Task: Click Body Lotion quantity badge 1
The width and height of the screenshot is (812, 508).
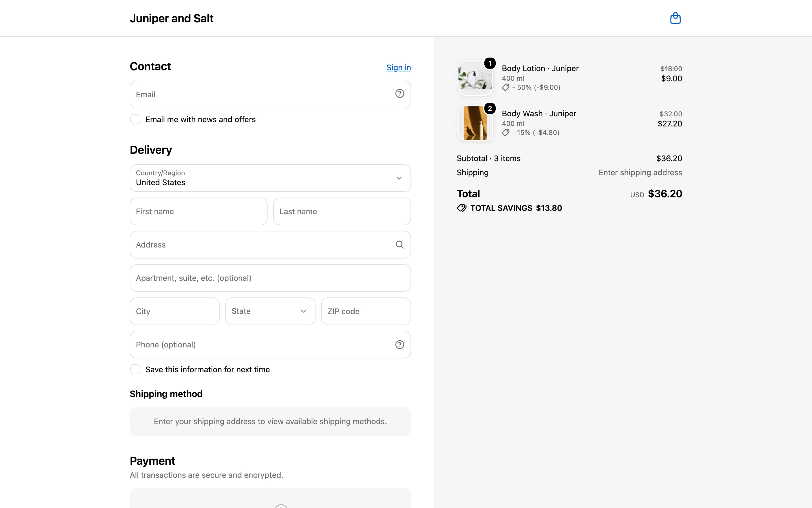Action: point(490,63)
